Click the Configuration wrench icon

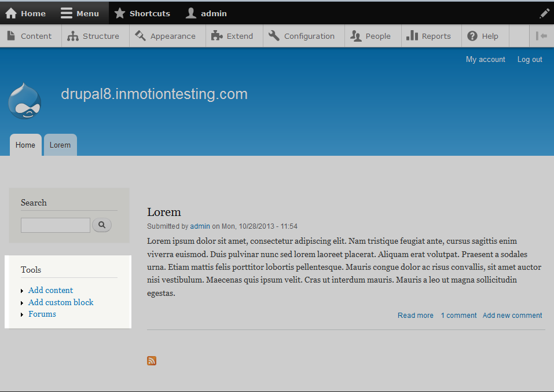[x=274, y=35]
